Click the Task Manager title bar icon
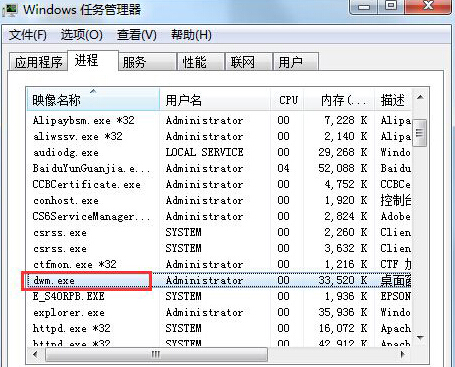The height and width of the screenshot is (367, 455). pos(9,9)
